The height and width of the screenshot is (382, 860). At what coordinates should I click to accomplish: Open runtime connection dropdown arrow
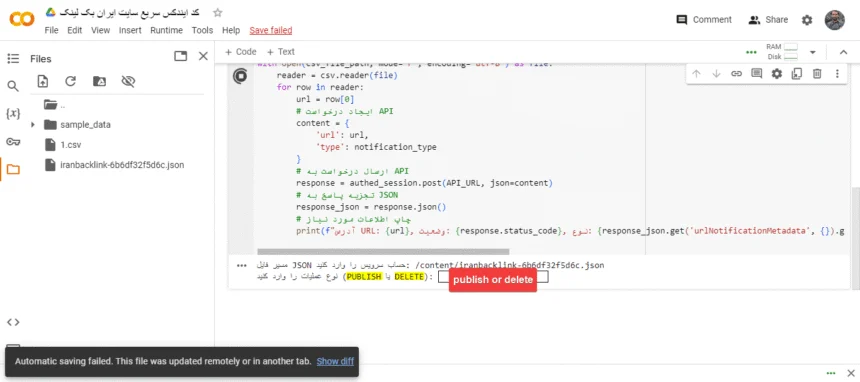click(813, 52)
